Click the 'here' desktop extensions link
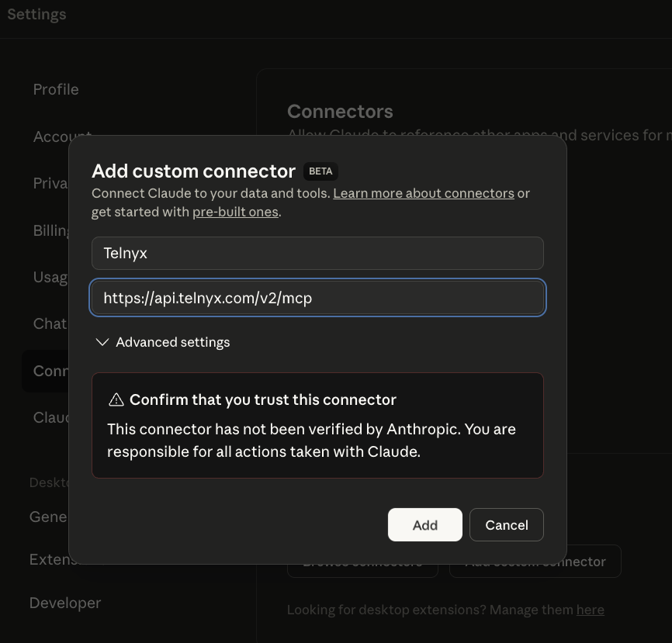Screen dimensions: 672x643 [x=590, y=610]
